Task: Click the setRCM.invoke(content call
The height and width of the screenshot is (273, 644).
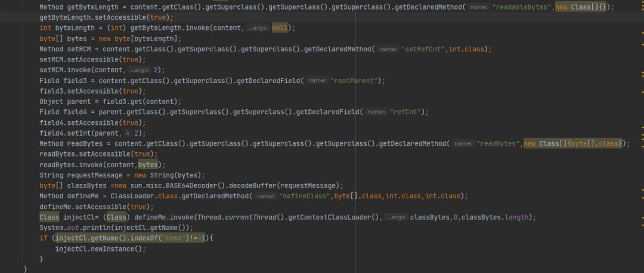Action: point(81,70)
